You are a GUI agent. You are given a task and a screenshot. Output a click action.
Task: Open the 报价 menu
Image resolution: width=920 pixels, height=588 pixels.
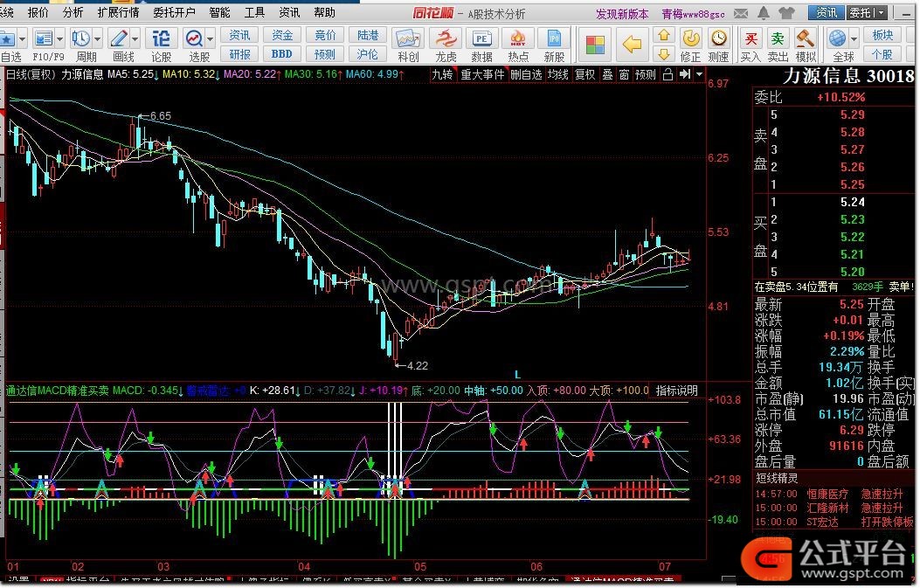38,12
